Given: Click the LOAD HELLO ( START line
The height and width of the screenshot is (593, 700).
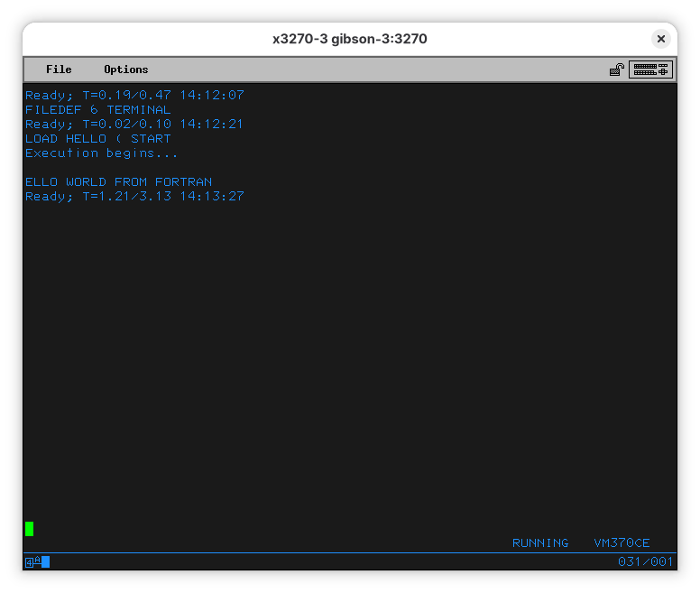Looking at the screenshot, I should (97, 138).
